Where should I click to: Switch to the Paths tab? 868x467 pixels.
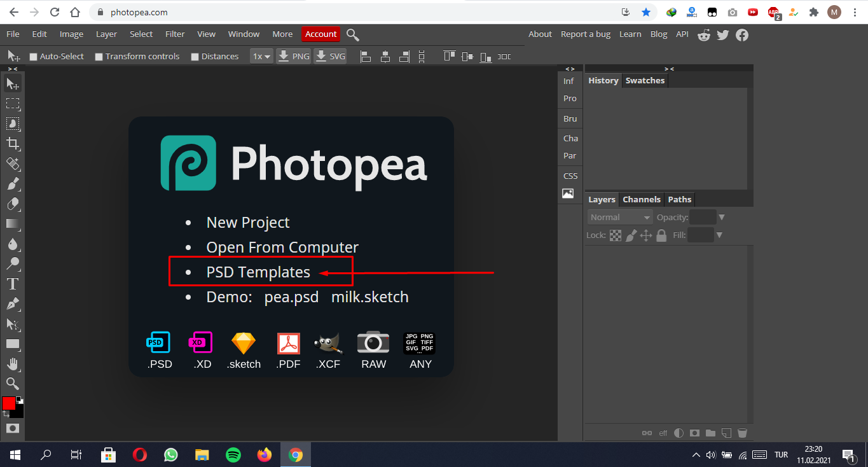click(x=679, y=200)
